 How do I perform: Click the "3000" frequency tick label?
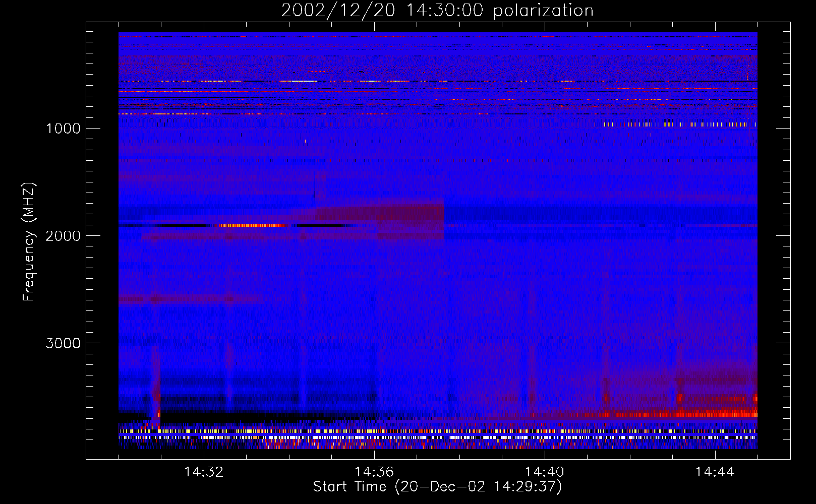(x=63, y=343)
